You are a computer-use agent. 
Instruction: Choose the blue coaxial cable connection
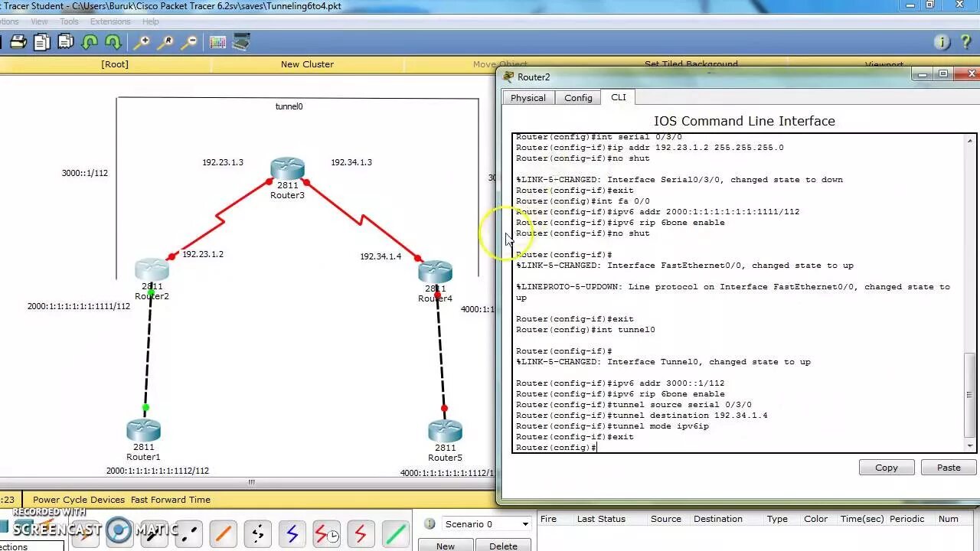click(292, 533)
